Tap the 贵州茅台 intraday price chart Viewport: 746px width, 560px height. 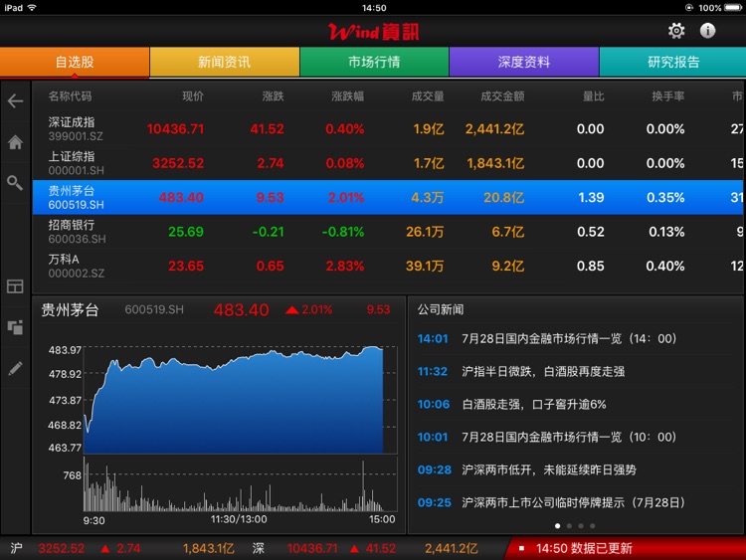241,400
